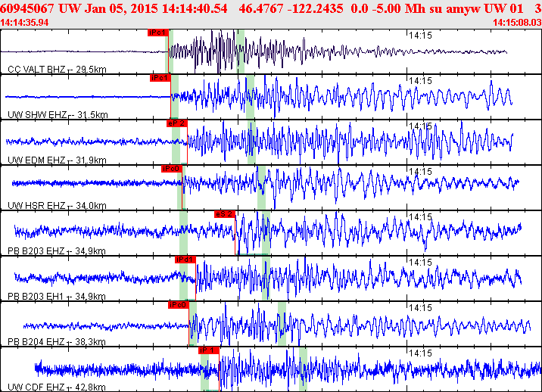Click the 14:15 time label on VALT trace
The image size is (542, 392).
point(420,36)
